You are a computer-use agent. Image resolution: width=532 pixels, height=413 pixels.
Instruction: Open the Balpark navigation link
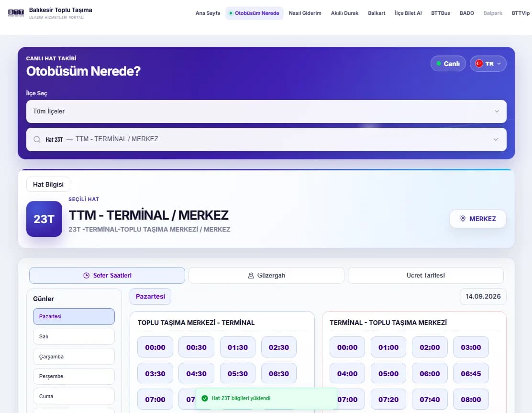(493, 13)
